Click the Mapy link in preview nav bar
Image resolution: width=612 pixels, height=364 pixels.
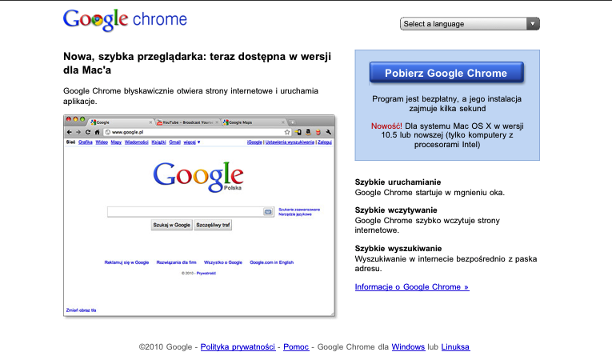click(x=116, y=142)
